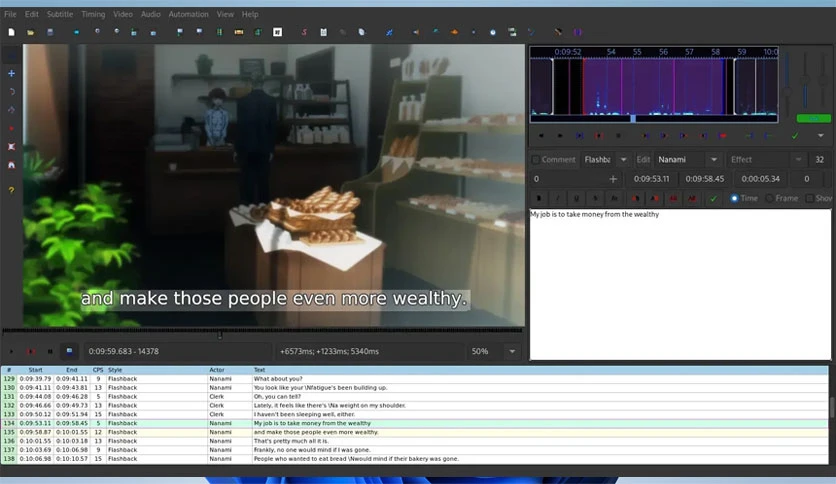Screen dimensions: 836x484
Task: Expand the Effect dropdown
Action: (798, 159)
